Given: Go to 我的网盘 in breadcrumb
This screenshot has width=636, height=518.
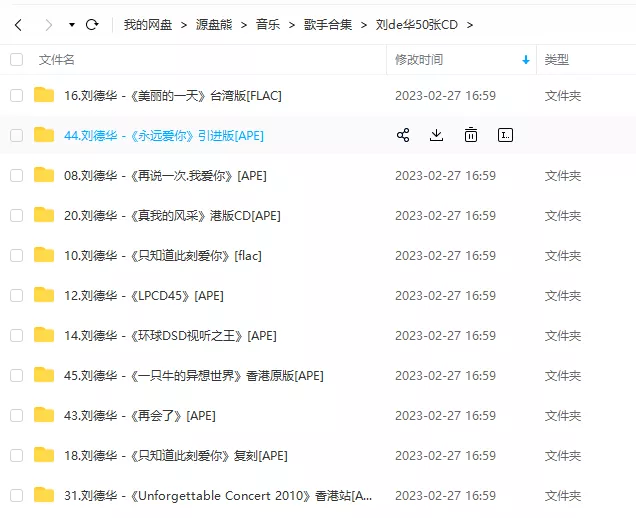Looking at the screenshot, I should coord(145,24).
